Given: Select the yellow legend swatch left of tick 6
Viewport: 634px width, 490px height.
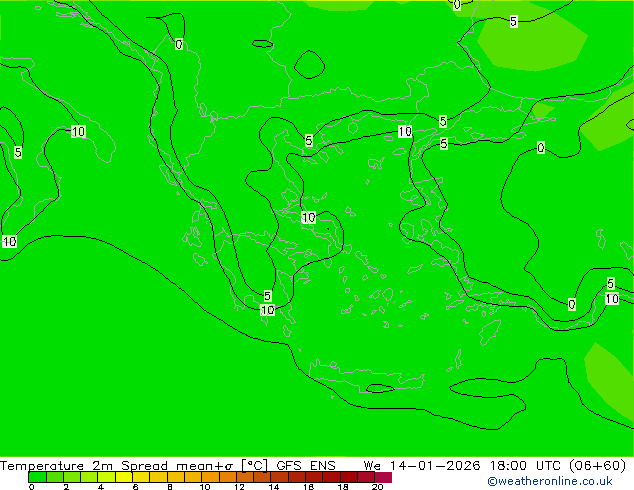Looking at the screenshot, I should tap(124, 477).
